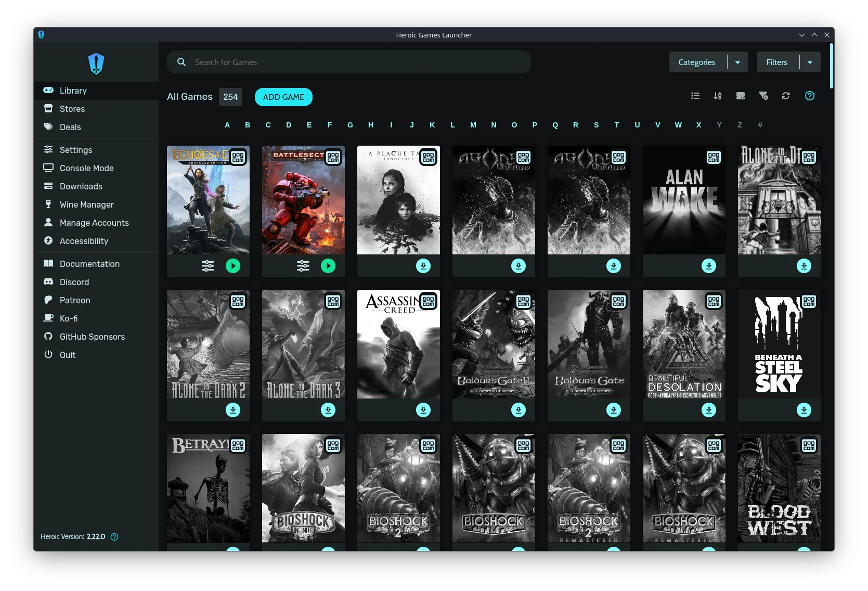The width and height of the screenshot is (868, 591).
Task: Open settings for Battlesector
Action: click(303, 266)
